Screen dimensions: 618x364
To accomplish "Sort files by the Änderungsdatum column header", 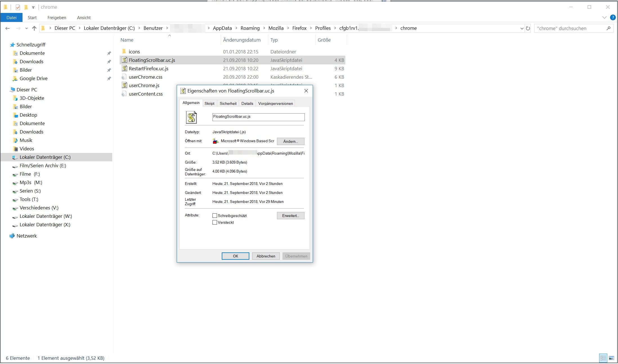I will coord(242,40).
